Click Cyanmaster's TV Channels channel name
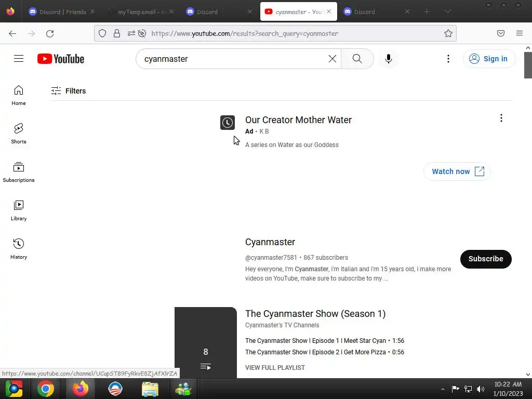This screenshot has height=399, width=532. 282,325
